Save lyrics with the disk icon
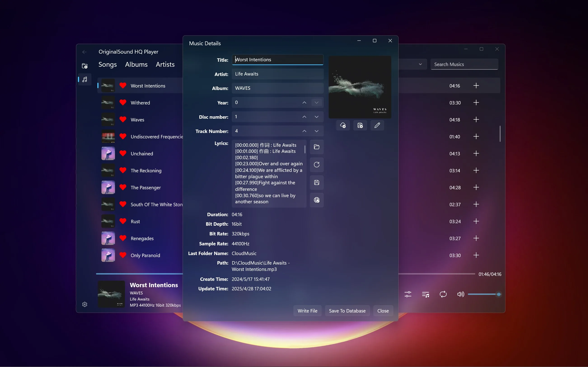The width and height of the screenshot is (588, 367). [317, 182]
